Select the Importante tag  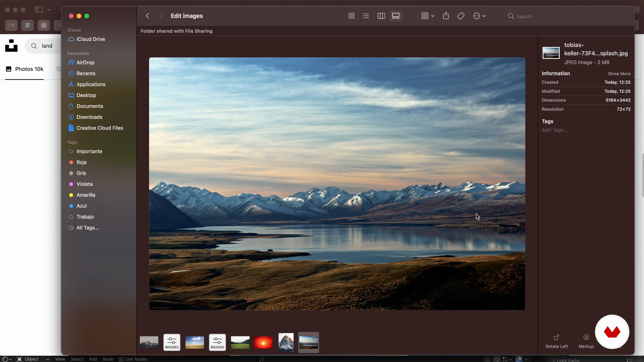(x=86, y=151)
